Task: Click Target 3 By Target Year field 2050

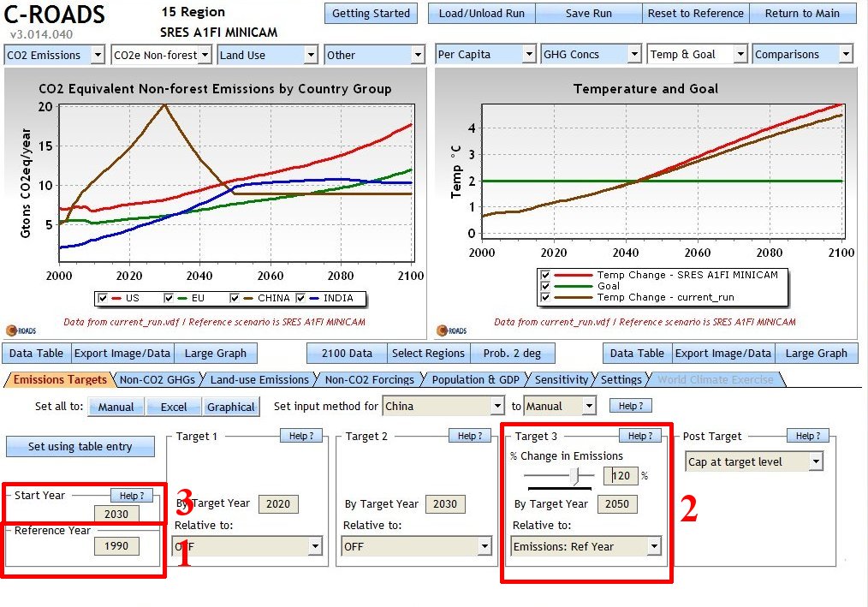Action: click(x=617, y=504)
